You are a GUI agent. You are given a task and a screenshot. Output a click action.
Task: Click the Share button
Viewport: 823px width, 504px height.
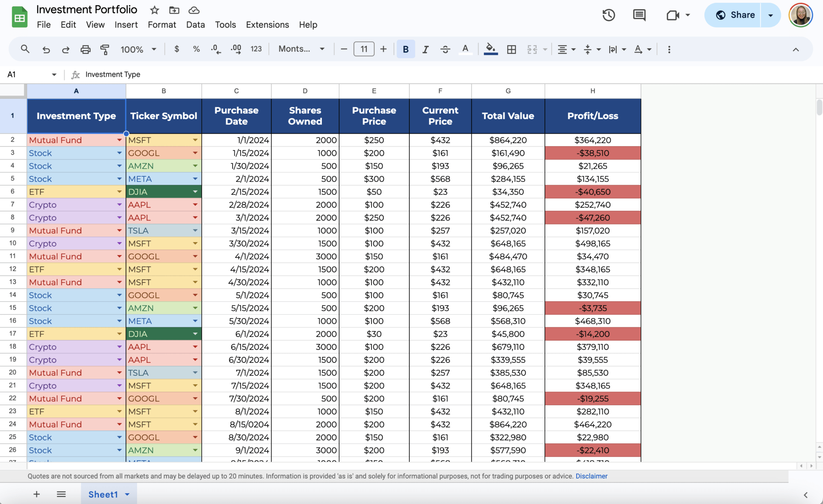733,15
